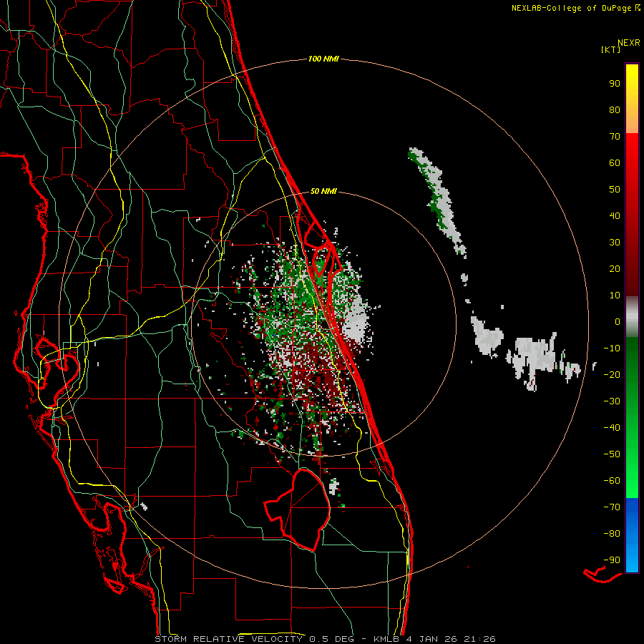Click the 80 value on velocity scale
Image resolution: width=644 pixels, height=644 pixels.
615,109
